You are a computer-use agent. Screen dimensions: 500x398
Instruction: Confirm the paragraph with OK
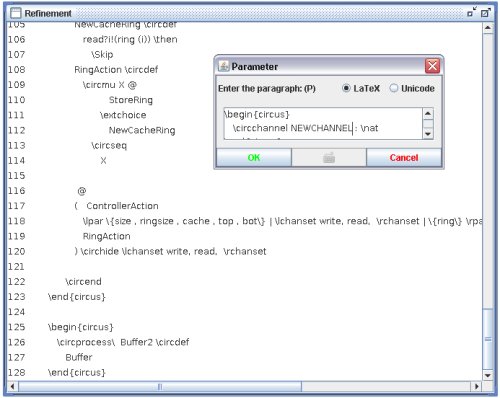point(254,157)
